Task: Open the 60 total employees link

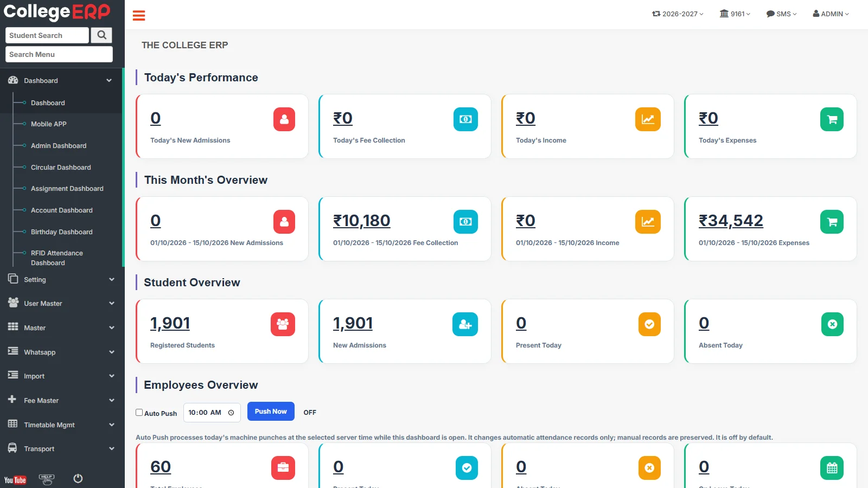Action: pos(161,467)
